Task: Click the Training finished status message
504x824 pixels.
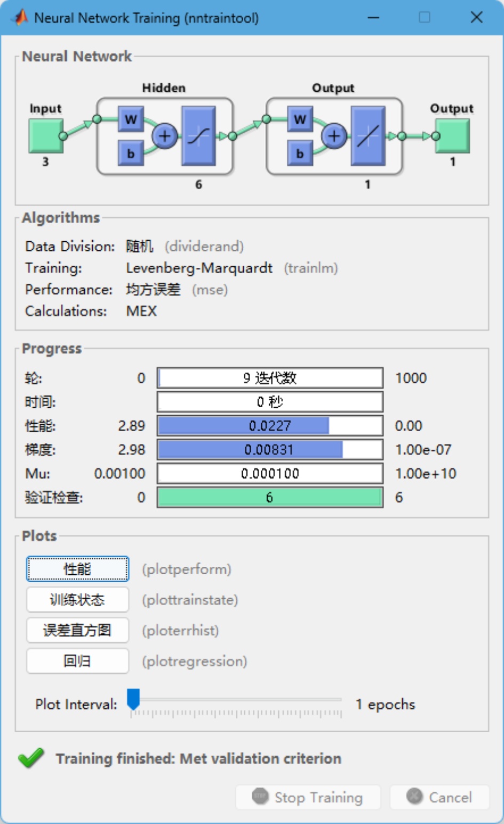Action: [198, 758]
